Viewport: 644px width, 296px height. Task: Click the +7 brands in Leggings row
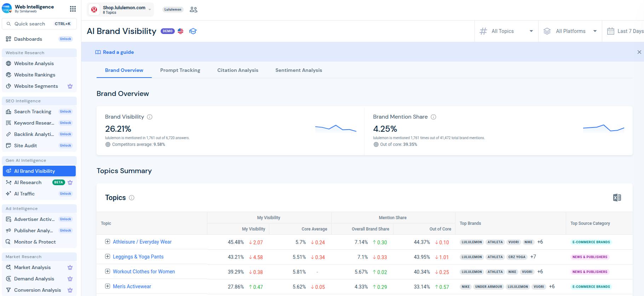533,257
